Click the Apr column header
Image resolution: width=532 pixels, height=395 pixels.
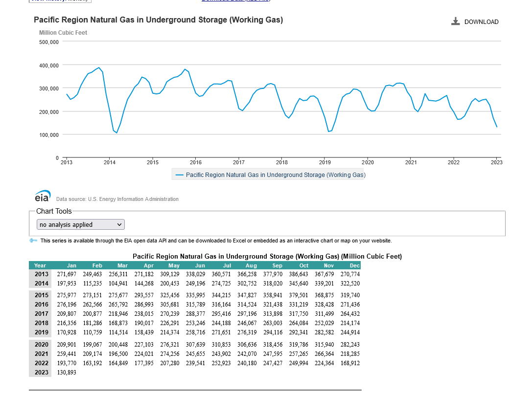(149, 265)
